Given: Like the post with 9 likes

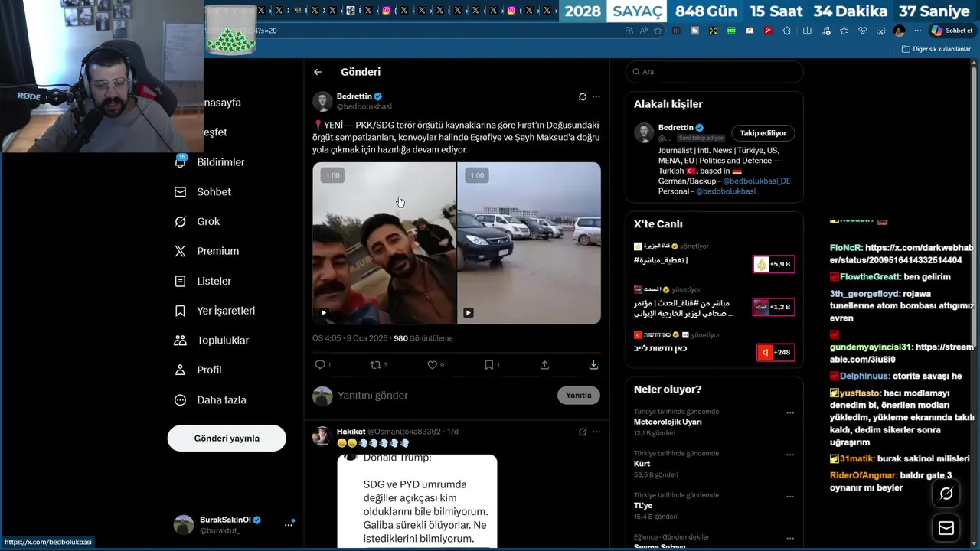Looking at the screenshot, I should 434,365.
